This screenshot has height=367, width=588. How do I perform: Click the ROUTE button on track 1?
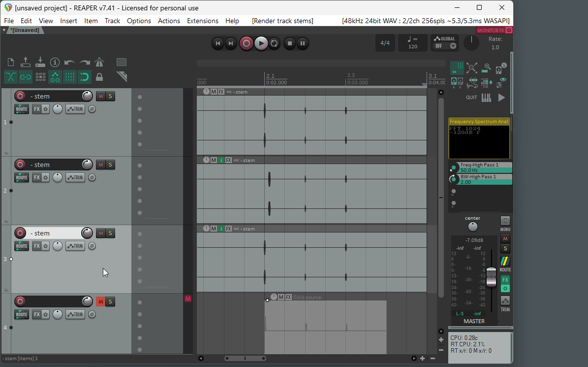click(x=22, y=109)
